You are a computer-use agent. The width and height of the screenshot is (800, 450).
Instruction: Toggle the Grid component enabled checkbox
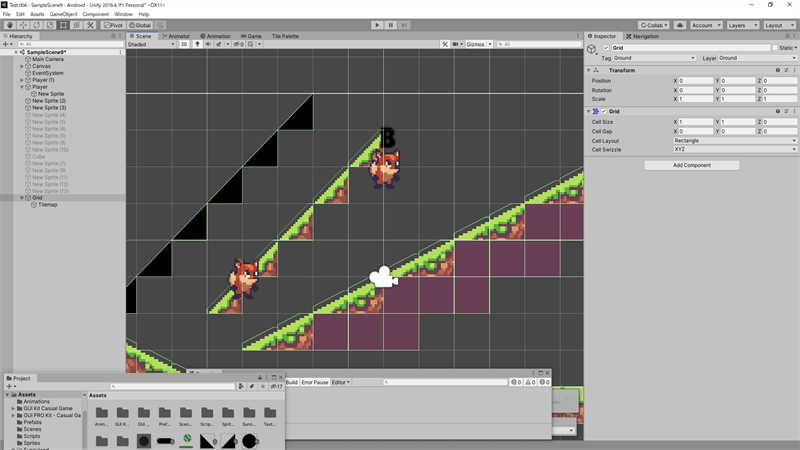point(604,112)
